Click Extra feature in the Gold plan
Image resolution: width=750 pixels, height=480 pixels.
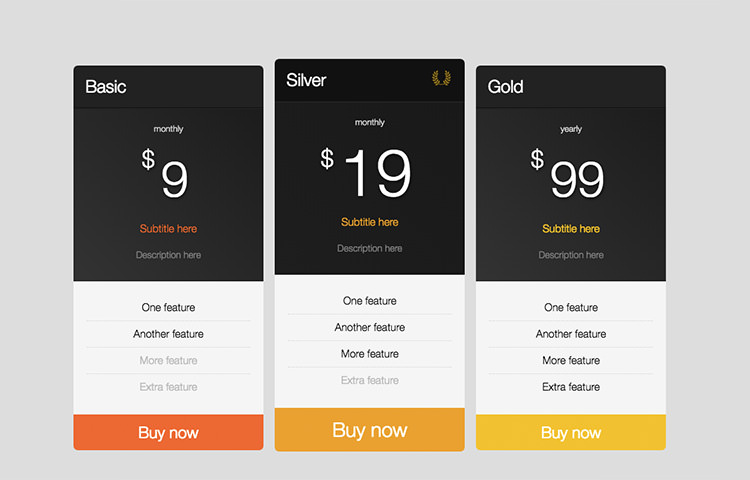(x=571, y=387)
